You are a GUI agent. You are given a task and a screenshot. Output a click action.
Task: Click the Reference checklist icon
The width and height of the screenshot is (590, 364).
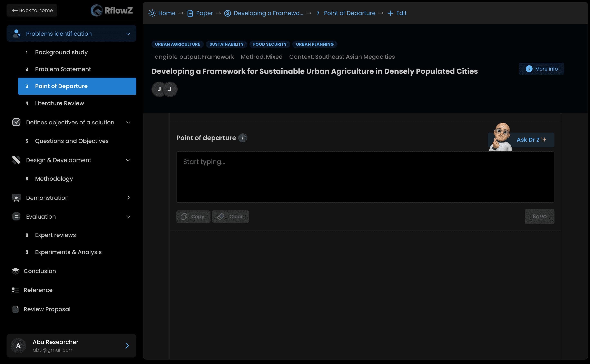click(x=16, y=290)
